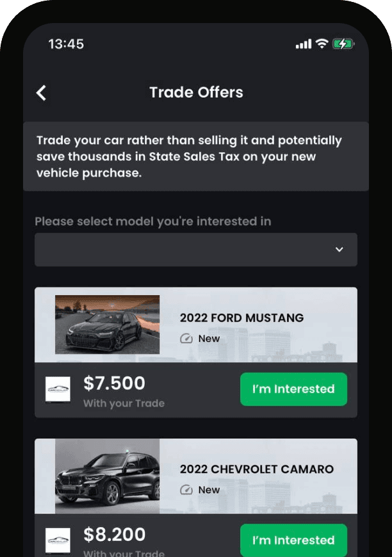Tap the speedometer icon under Ford Mustang
Viewport: 392px width, 557px height.
pyautogui.click(x=186, y=338)
